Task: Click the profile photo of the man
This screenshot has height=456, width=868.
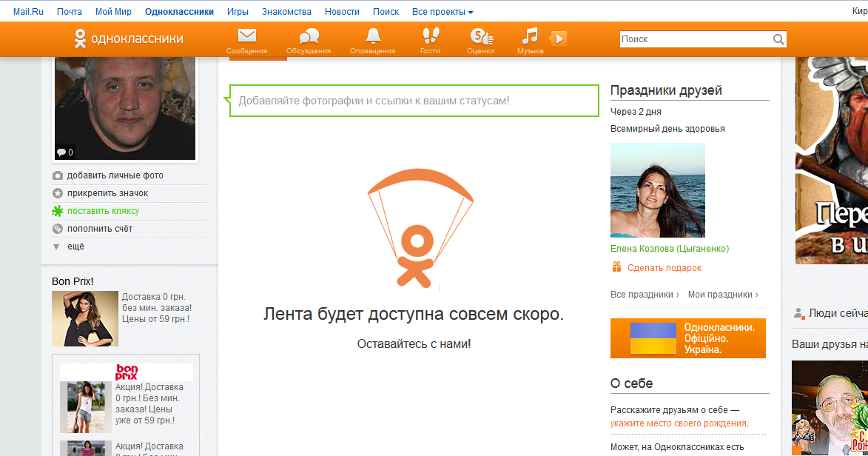Action: click(125, 108)
